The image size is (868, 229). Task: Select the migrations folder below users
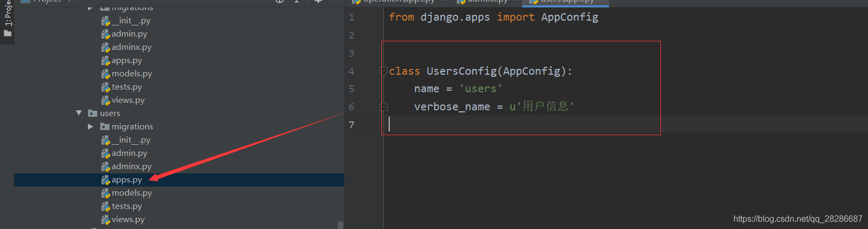click(x=132, y=127)
